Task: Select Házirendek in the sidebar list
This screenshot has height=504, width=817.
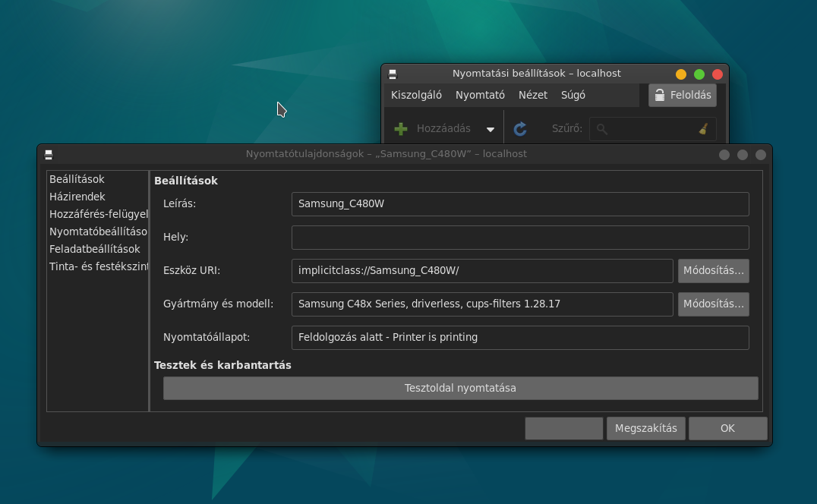Action: 97,197
